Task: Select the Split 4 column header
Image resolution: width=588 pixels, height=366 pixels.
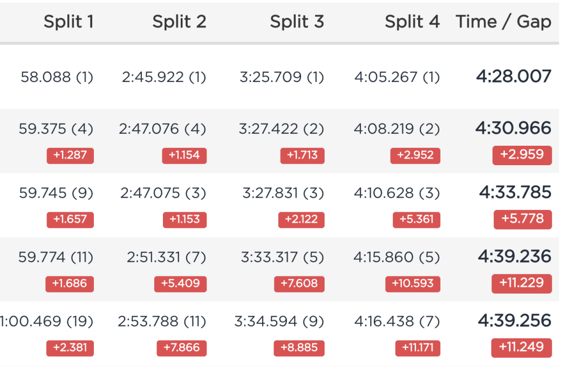Action: coord(412,22)
